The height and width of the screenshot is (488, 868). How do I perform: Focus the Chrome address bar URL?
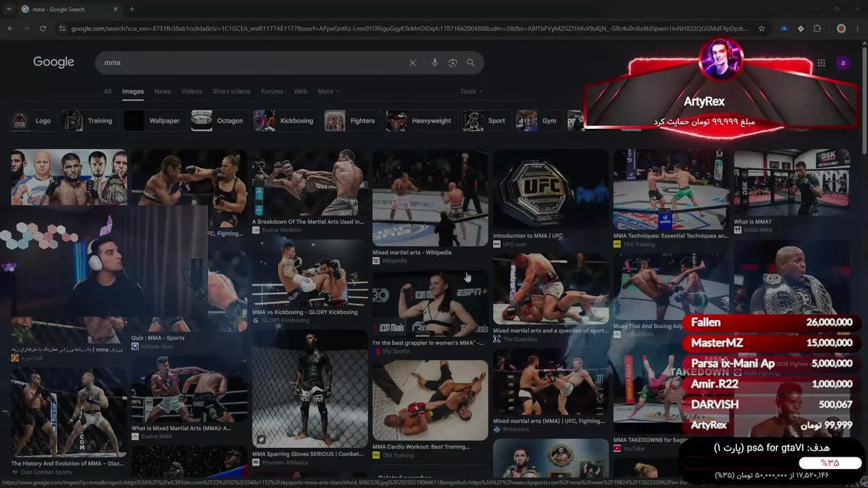(410, 28)
